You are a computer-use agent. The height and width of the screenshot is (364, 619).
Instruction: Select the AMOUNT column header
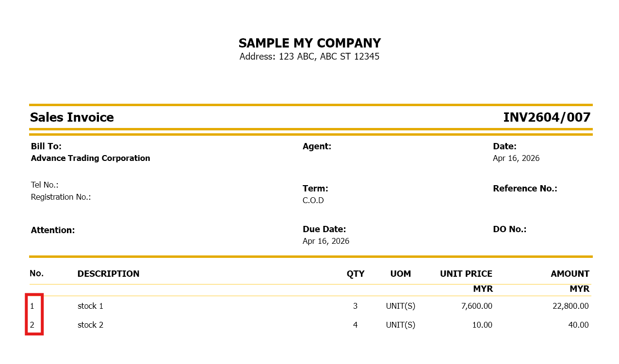570,274
